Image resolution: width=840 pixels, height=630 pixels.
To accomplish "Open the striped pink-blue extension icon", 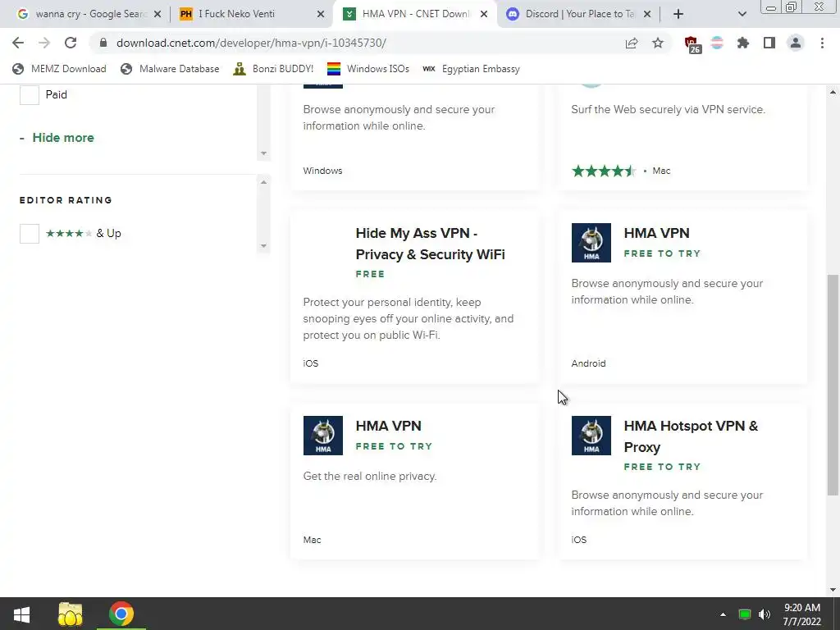I will coord(717,43).
